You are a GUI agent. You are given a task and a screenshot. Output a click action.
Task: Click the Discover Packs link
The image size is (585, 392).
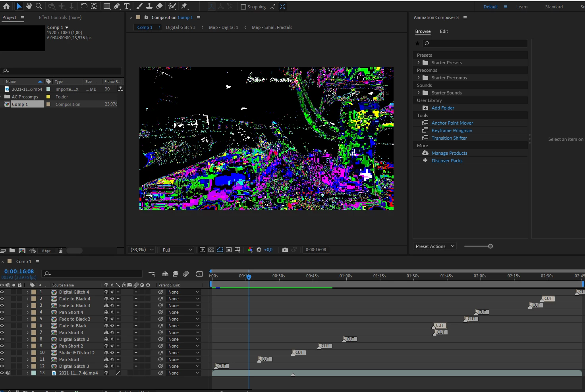(x=447, y=161)
